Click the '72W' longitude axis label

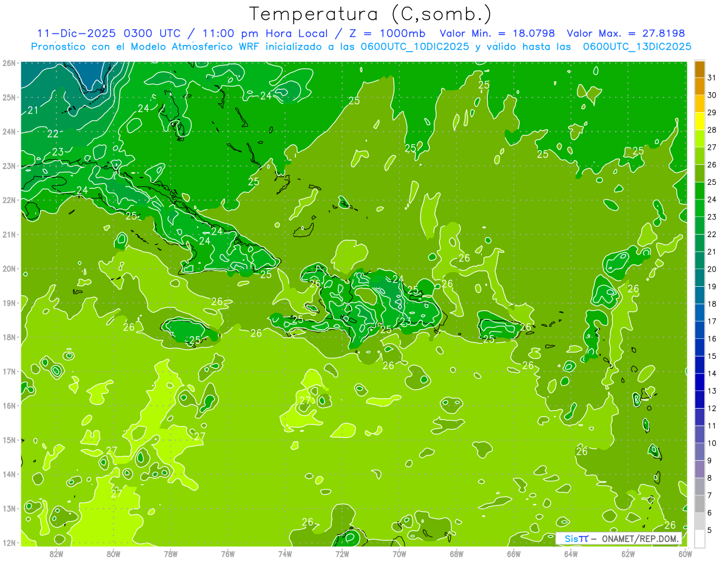342,554
